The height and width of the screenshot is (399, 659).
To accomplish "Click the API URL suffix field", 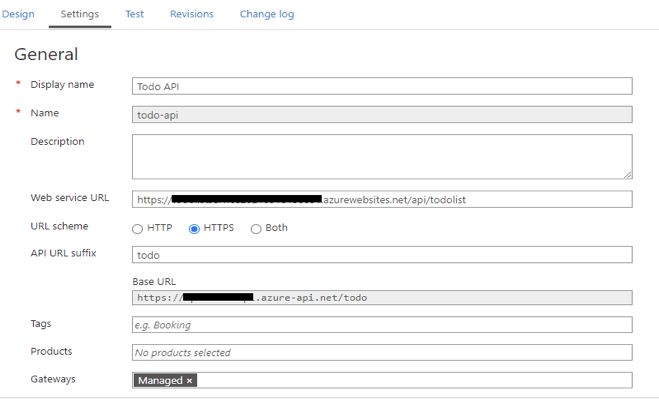I will pos(382,255).
